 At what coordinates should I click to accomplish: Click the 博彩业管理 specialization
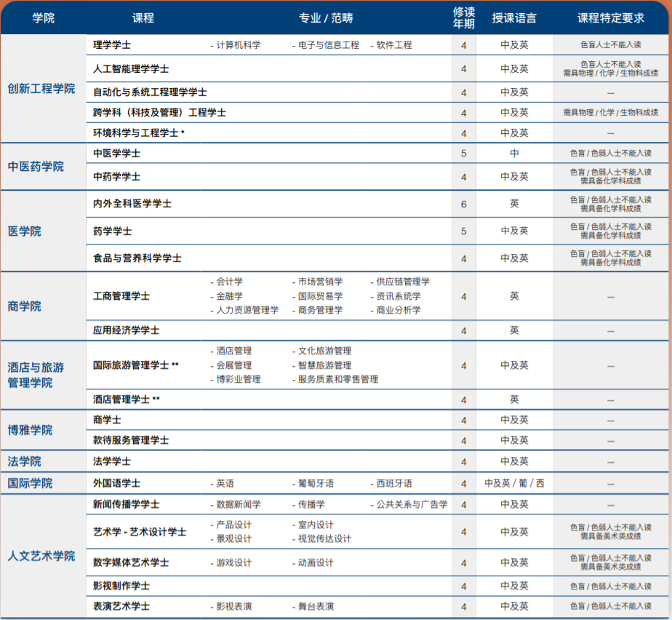click(236, 379)
